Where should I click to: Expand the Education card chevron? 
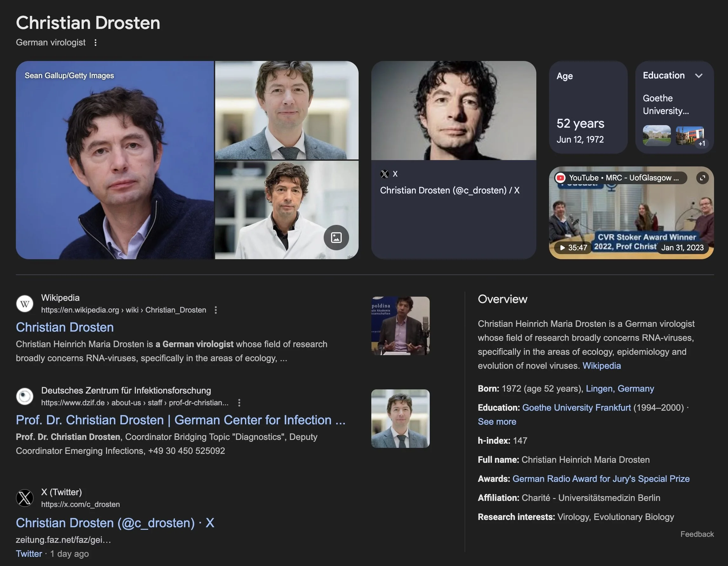coord(699,76)
